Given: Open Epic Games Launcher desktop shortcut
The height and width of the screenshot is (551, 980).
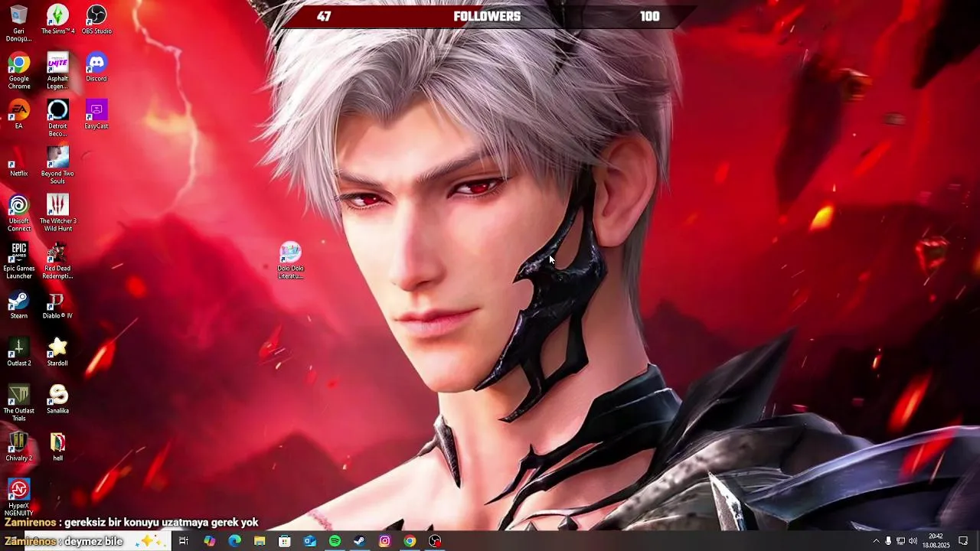Looking at the screenshot, I should (x=18, y=261).
